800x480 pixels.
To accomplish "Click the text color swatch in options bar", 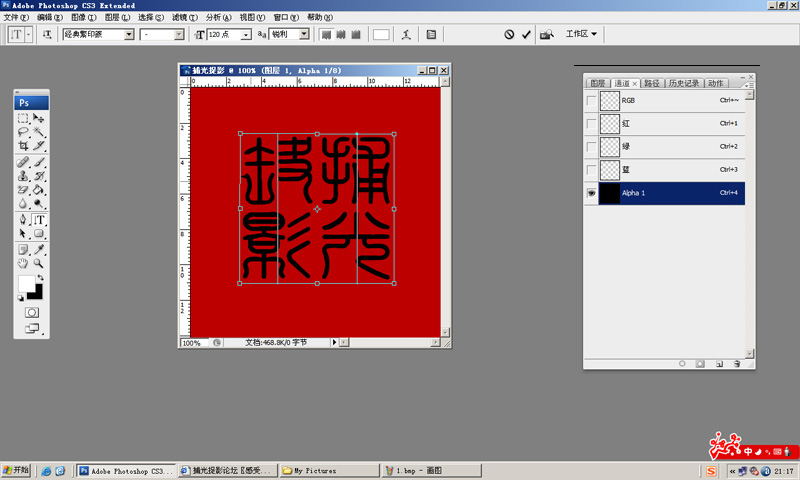I will coord(381,34).
